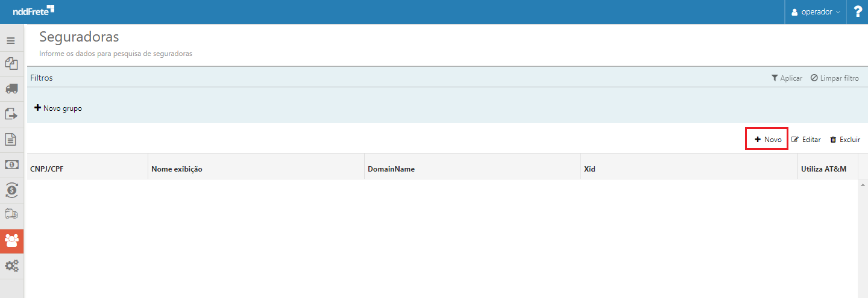Click the Filtros panel title

(42, 78)
